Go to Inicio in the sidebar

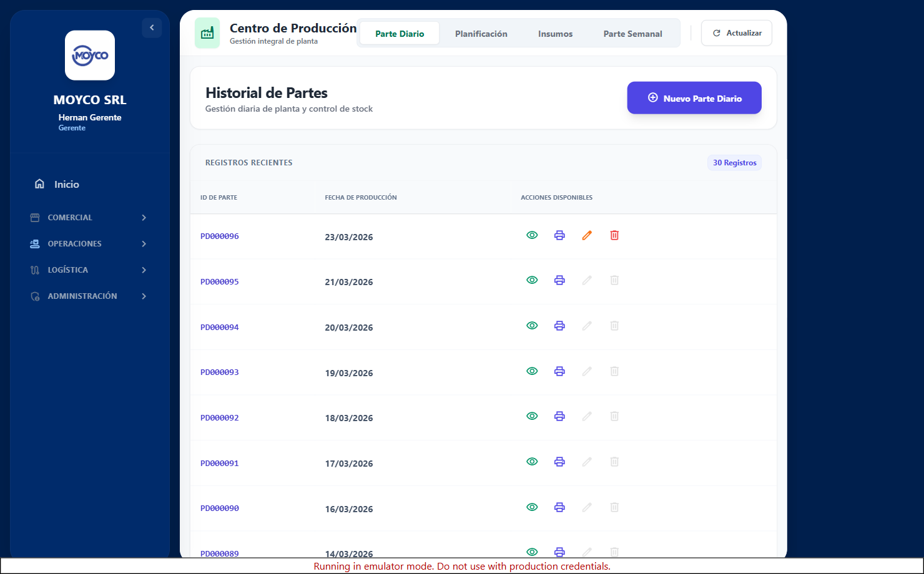pos(90,184)
